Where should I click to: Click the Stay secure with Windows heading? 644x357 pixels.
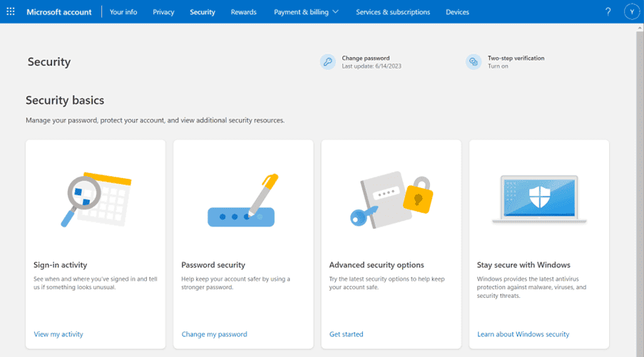click(523, 265)
